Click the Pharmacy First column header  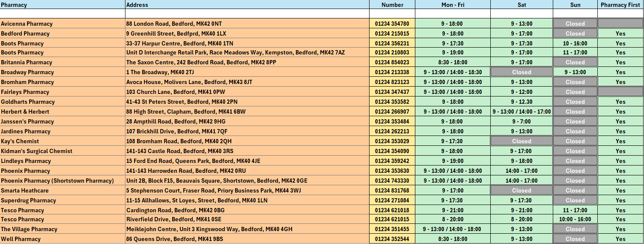[620, 5]
